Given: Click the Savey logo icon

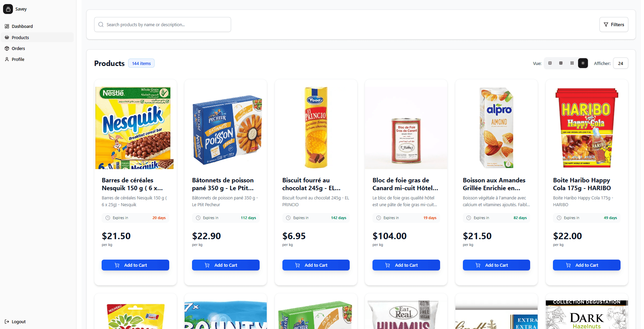Looking at the screenshot, I should coord(8,9).
